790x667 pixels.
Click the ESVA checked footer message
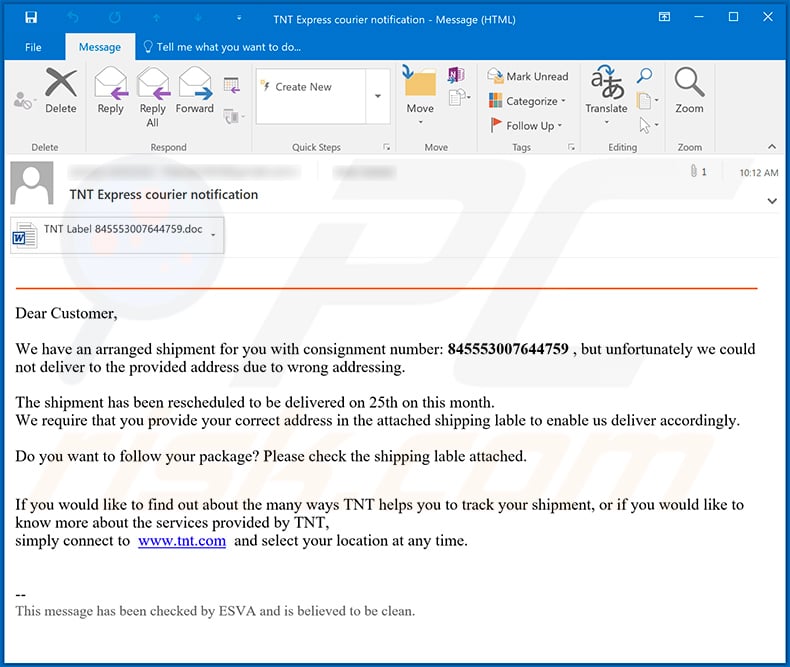215,611
